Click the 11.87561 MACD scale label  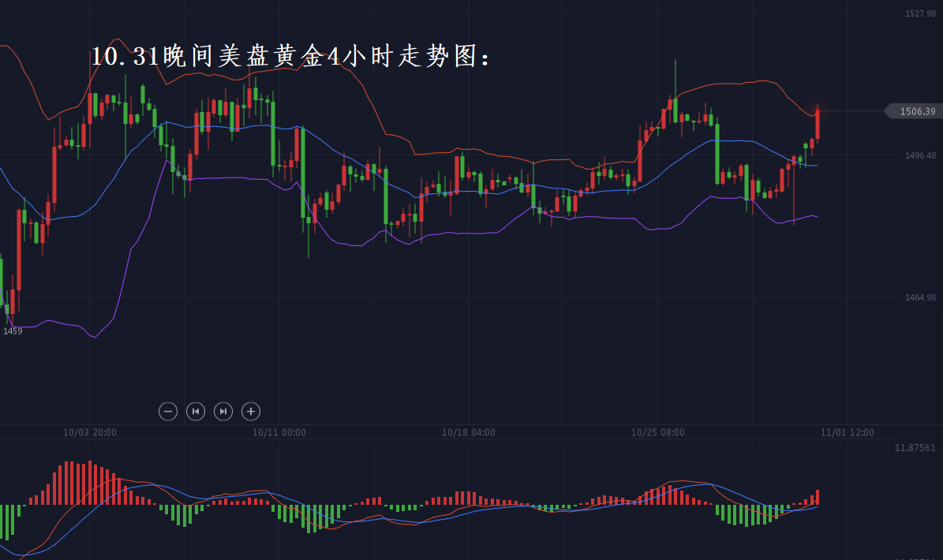coord(915,448)
